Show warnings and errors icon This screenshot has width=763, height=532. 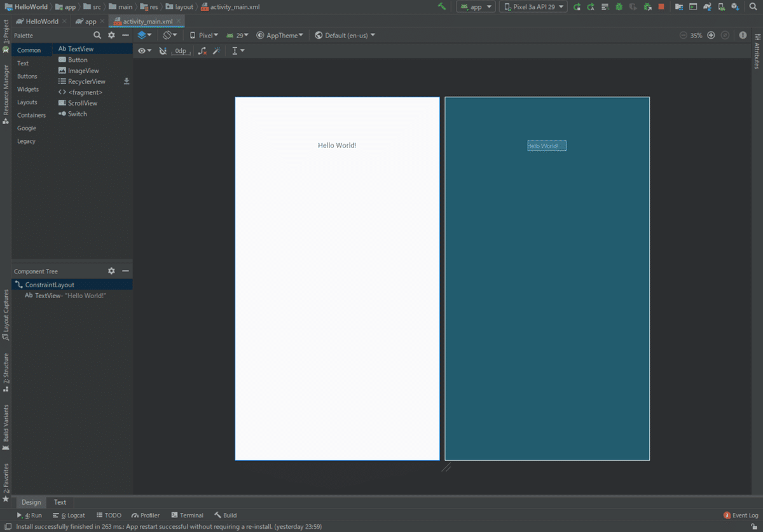click(x=743, y=36)
